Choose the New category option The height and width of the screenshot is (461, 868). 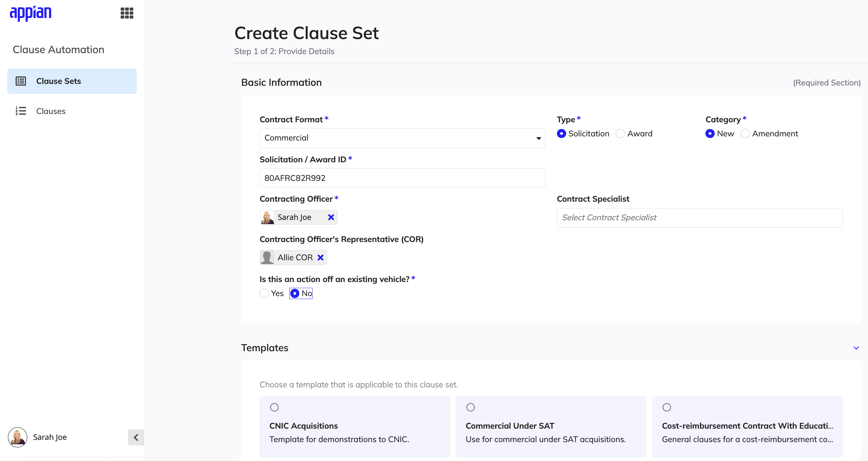click(x=710, y=134)
